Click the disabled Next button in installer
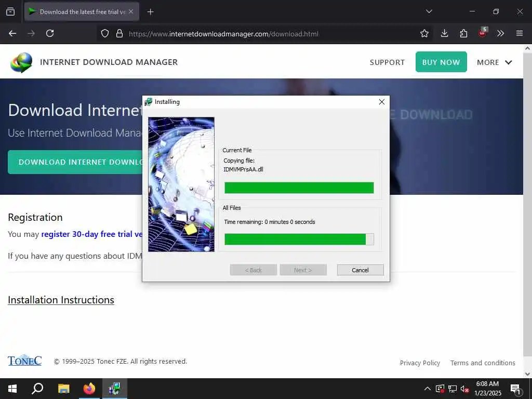The height and width of the screenshot is (399, 532). 303,270
